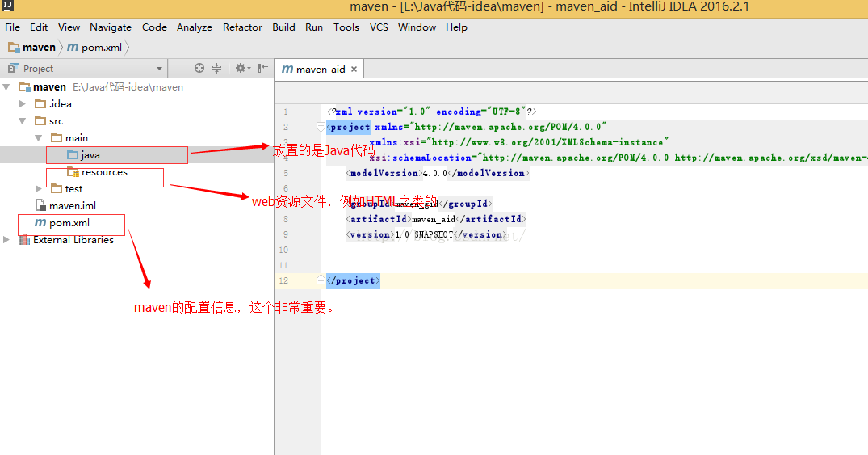Open Project panel settings gear
The height and width of the screenshot is (455, 868).
[242, 68]
